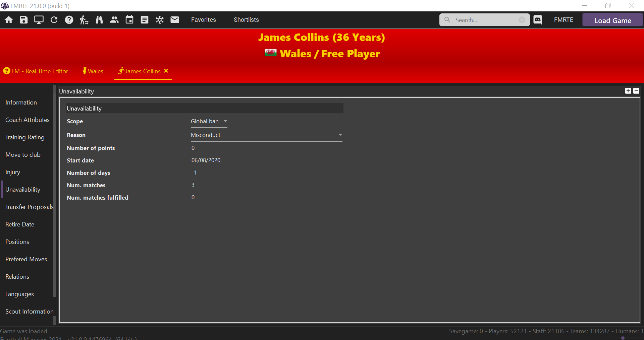Click the people group icon
The width and height of the screenshot is (644, 340).
pos(114,20)
